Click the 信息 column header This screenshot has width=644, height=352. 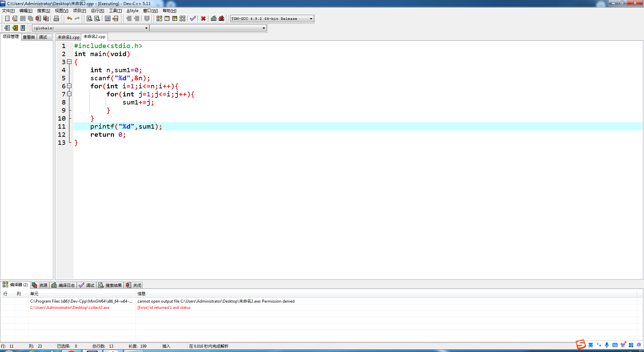(386, 294)
